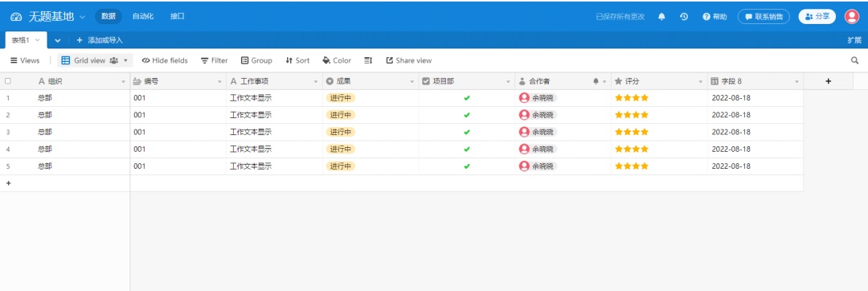Select the 001 cell in row 3
This screenshot has width=868, height=291.
[178, 132]
